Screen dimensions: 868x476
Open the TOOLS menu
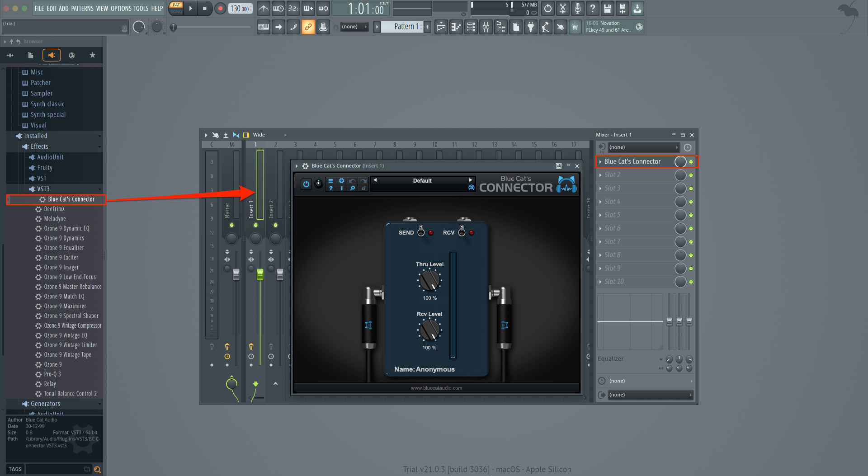point(141,9)
